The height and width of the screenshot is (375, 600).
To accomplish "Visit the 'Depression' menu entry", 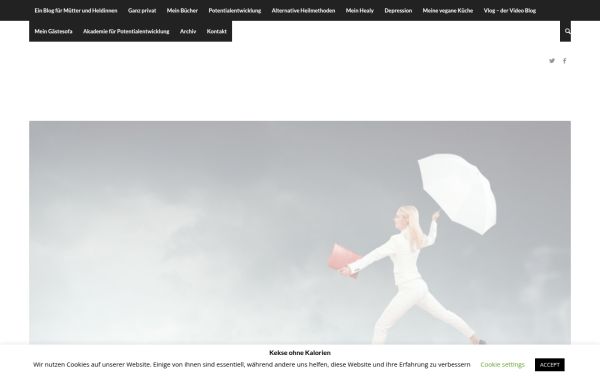I will (398, 10).
